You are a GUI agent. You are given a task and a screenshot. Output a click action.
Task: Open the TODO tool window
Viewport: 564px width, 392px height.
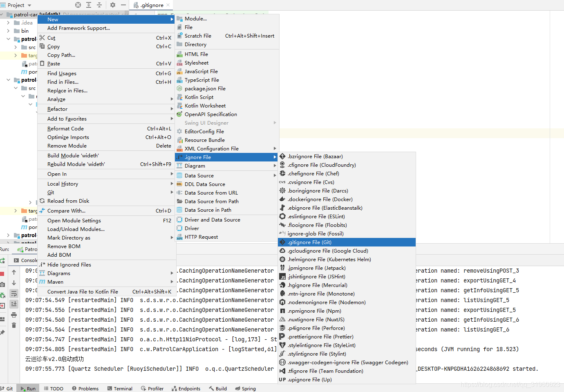[x=54, y=388]
